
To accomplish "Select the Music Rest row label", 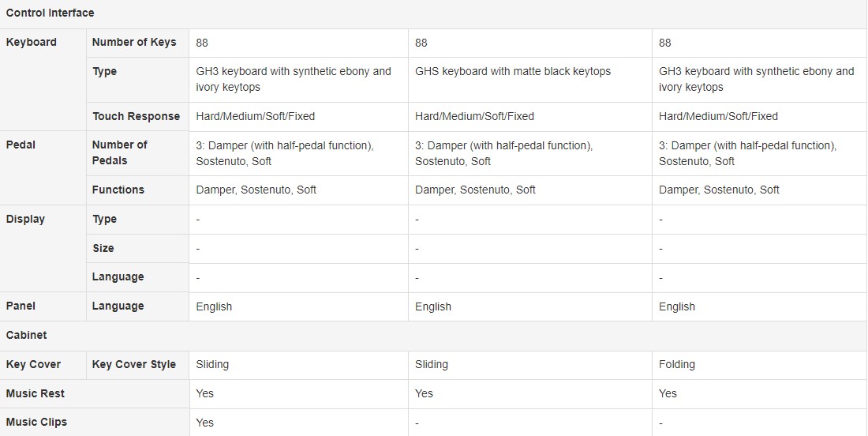I will point(36,393).
